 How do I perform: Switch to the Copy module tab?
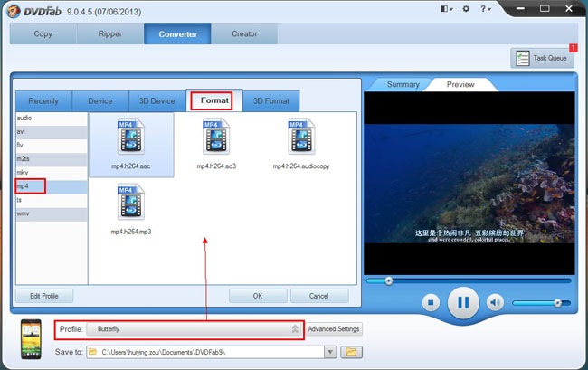click(x=43, y=33)
